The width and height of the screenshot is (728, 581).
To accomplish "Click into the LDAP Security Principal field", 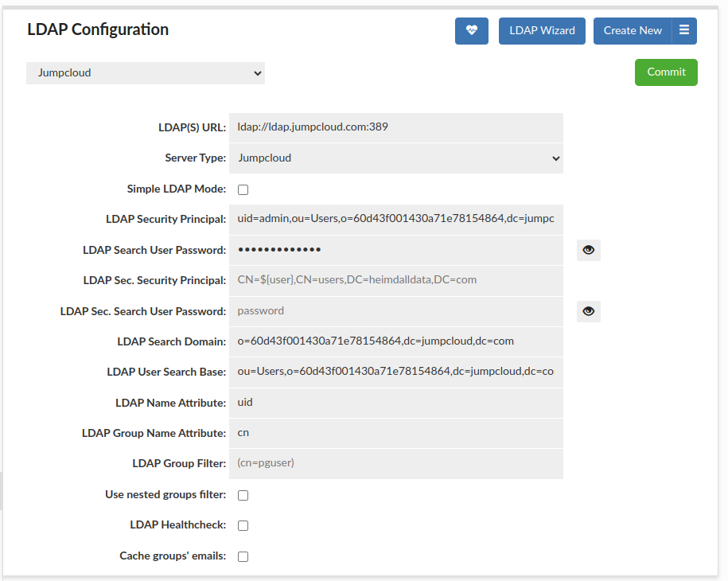I will coord(395,219).
